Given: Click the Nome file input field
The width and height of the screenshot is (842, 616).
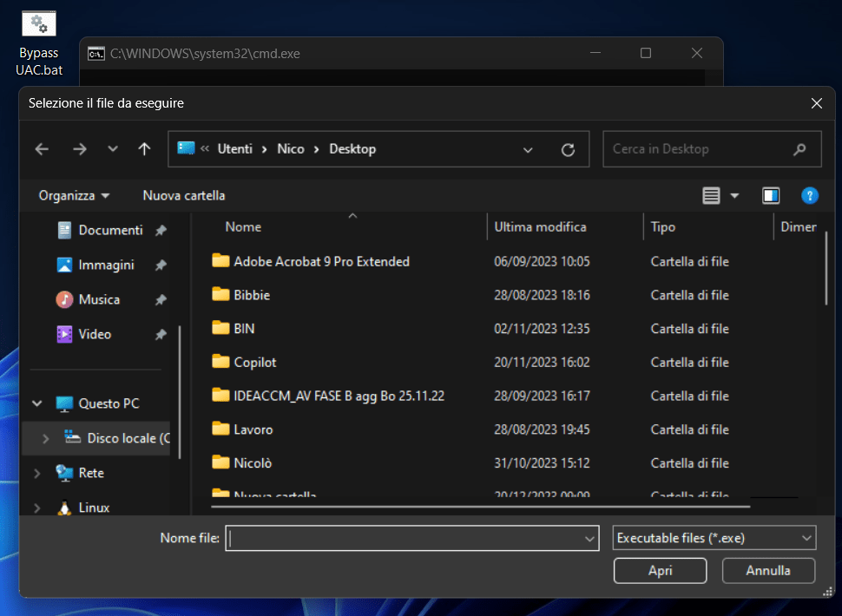Looking at the screenshot, I should pos(404,538).
